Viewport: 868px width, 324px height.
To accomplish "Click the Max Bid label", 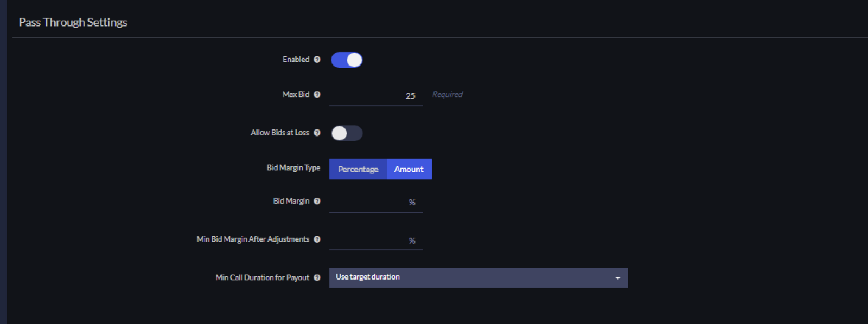I will point(296,94).
